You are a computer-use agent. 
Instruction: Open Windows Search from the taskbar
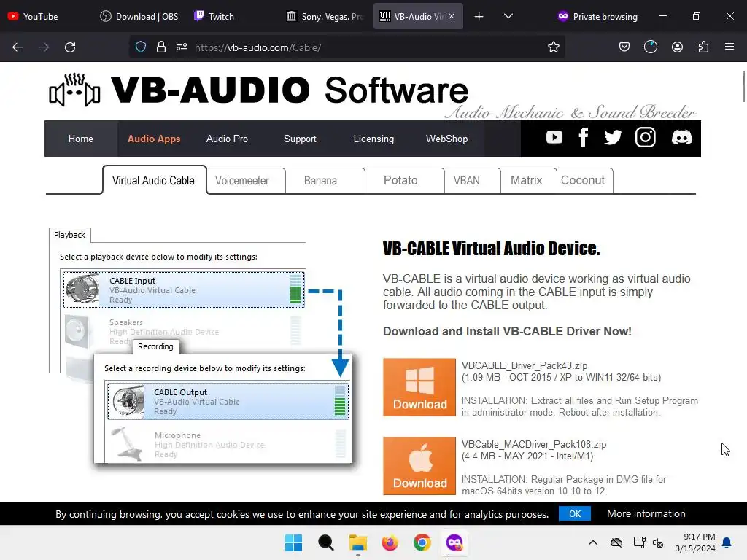pyautogui.click(x=326, y=542)
